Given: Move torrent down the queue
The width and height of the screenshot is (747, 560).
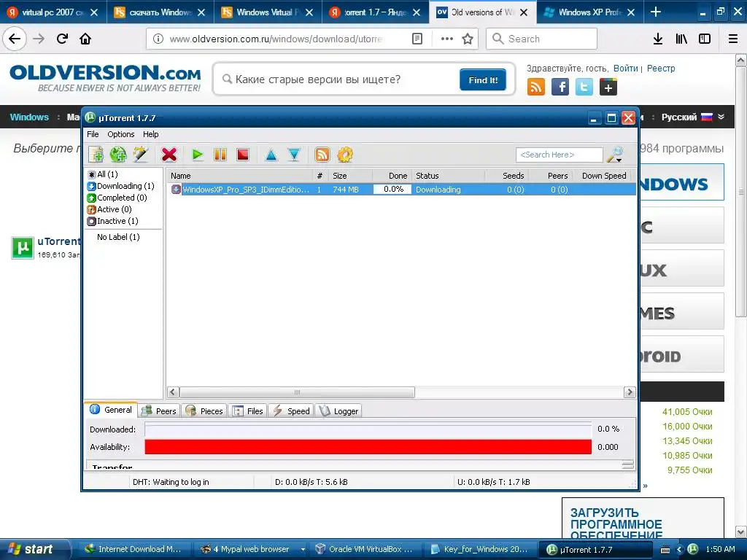Looking at the screenshot, I should 294,155.
